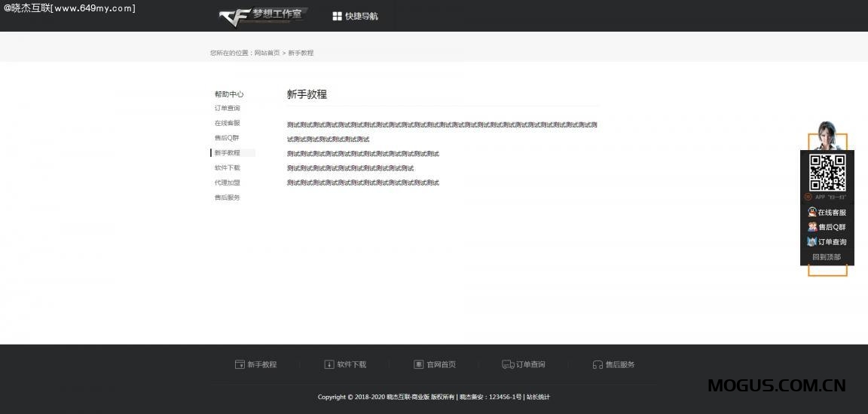Click the footer 新手教程 icon

click(x=240, y=364)
